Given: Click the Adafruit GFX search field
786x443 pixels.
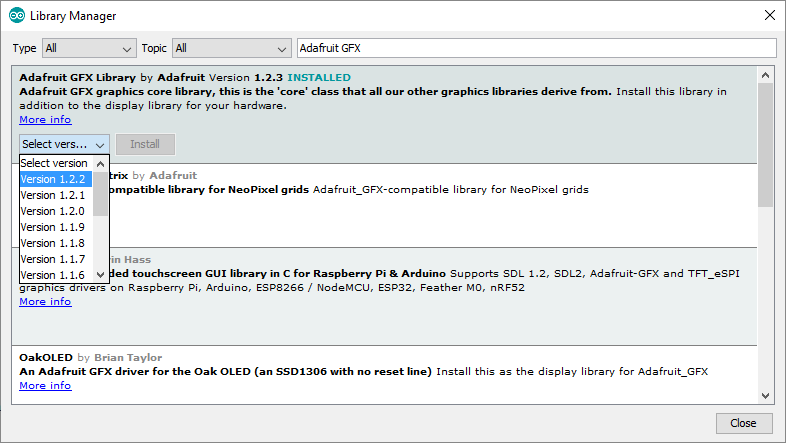Looking at the screenshot, I should point(536,48).
